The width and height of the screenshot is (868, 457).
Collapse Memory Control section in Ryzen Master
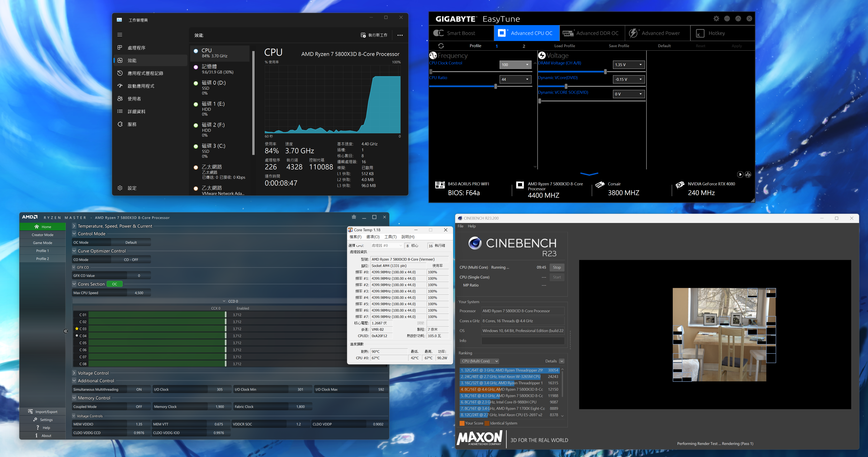click(74, 398)
